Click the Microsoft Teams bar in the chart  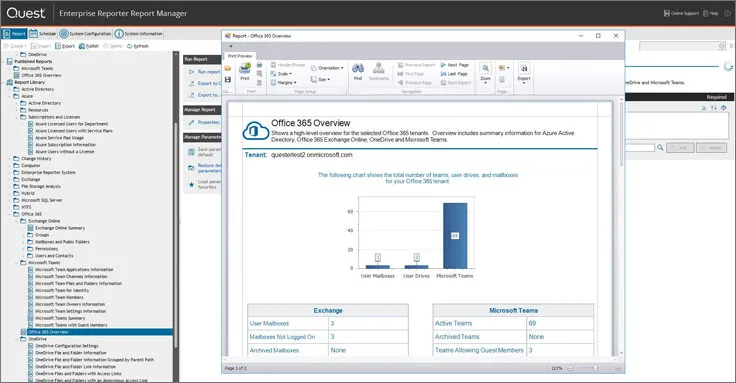click(x=455, y=236)
